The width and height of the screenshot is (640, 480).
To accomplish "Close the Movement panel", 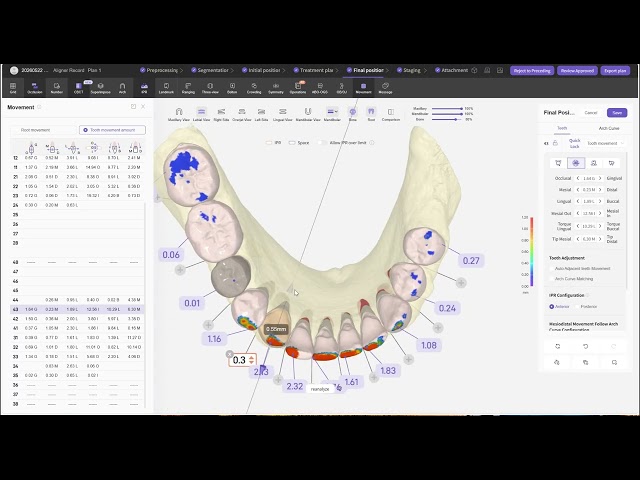I will coord(143,107).
